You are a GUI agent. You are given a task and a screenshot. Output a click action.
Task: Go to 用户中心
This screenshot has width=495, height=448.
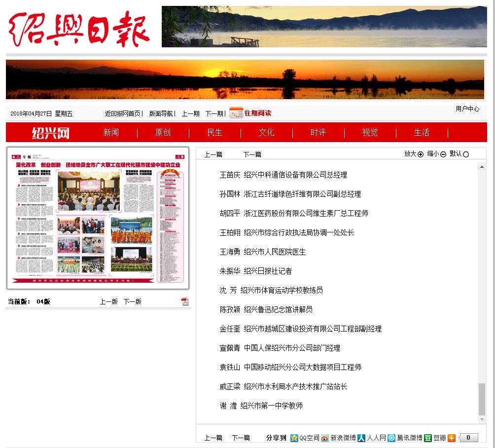coord(467,109)
